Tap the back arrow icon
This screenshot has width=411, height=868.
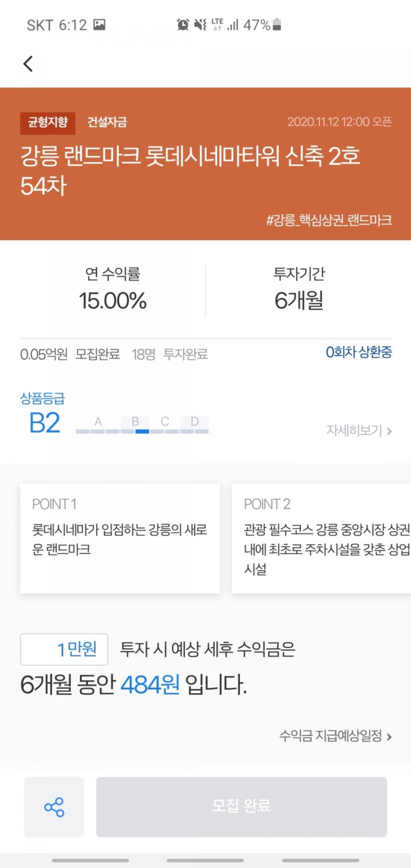(x=28, y=64)
